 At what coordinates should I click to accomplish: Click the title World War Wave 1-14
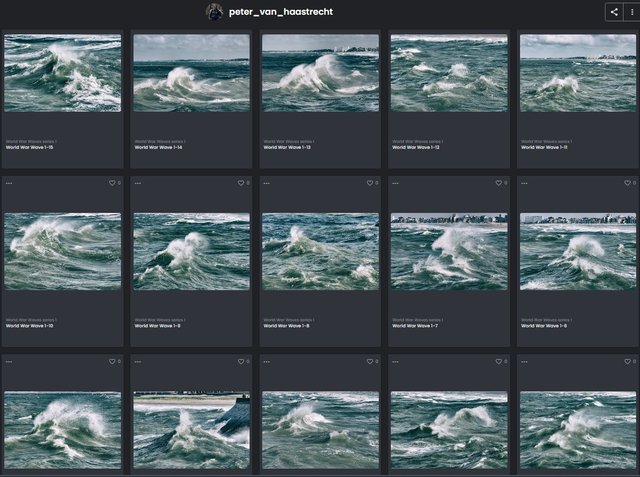pos(158,147)
